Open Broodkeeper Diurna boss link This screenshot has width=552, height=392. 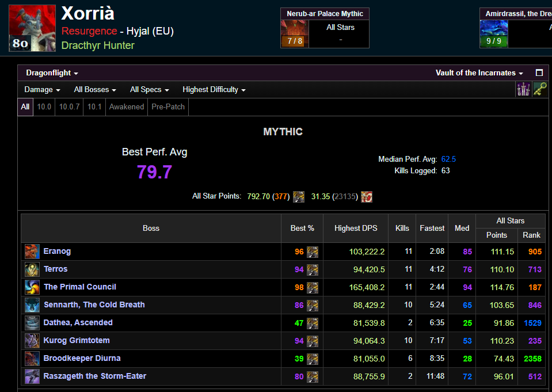click(x=82, y=358)
